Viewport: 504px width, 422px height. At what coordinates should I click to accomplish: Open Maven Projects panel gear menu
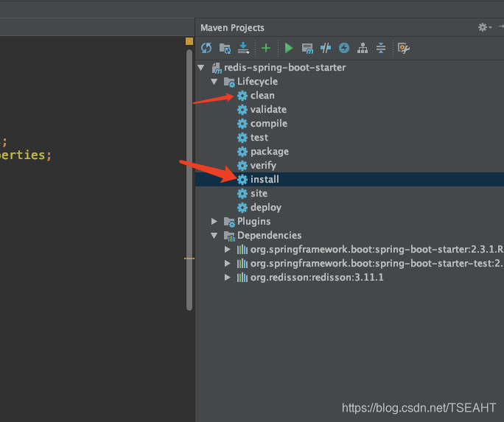484,27
